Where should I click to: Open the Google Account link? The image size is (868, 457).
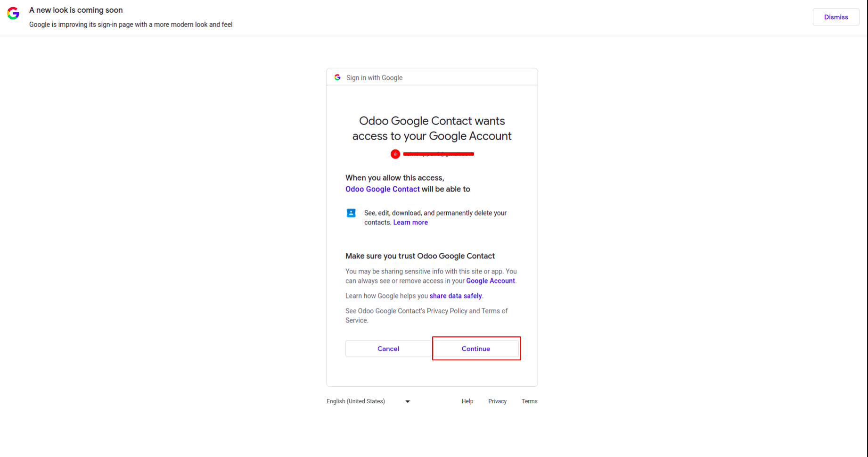pyautogui.click(x=490, y=281)
